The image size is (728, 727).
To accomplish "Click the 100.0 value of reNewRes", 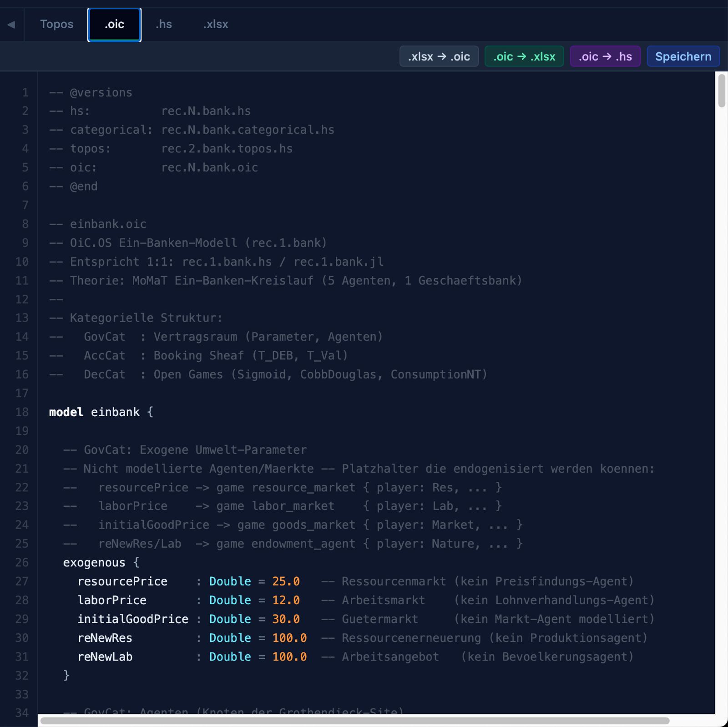I will [x=289, y=638].
